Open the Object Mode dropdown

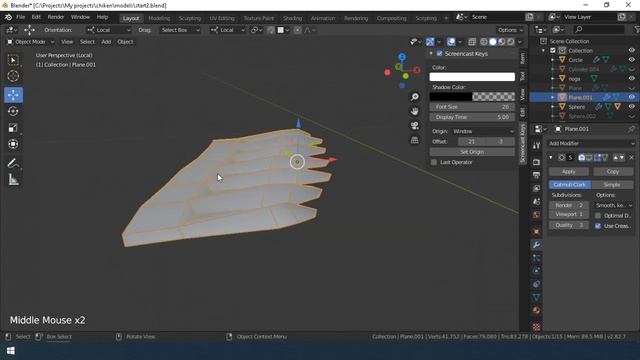(x=31, y=42)
